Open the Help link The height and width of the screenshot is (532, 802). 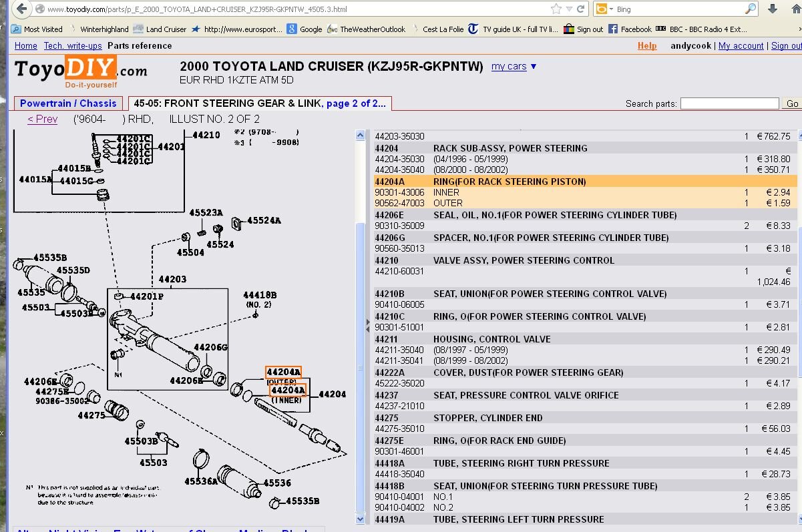tap(647, 46)
